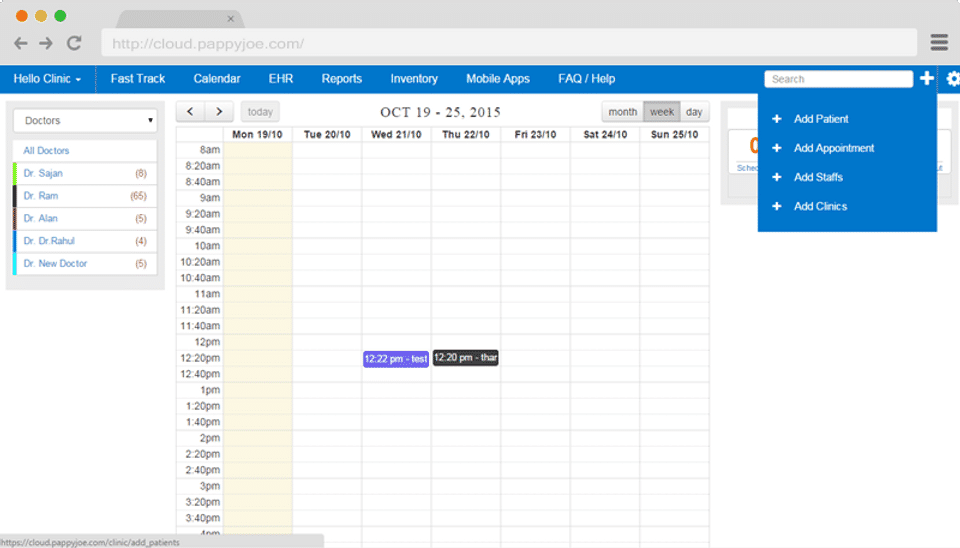Switch to day view

[x=694, y=112]
